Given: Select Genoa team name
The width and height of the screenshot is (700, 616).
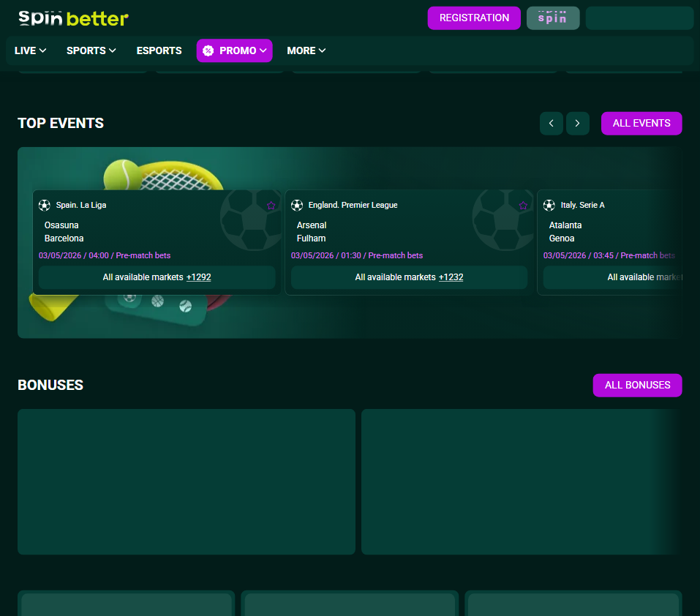Looking at the screenshot, I should point(561,238).
